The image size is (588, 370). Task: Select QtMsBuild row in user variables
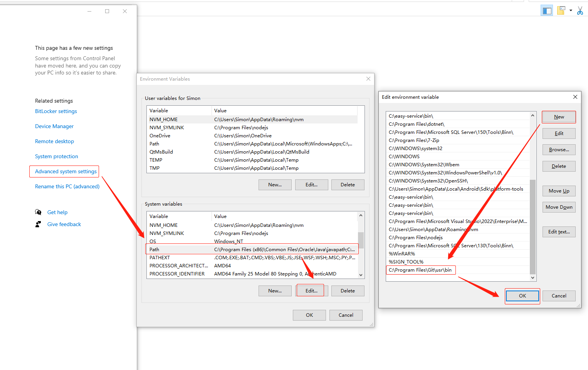click(252, 152)
